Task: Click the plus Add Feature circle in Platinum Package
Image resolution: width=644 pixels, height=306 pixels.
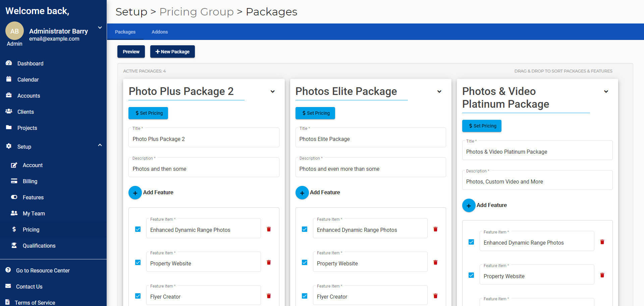Action: [x=469, y=205]
